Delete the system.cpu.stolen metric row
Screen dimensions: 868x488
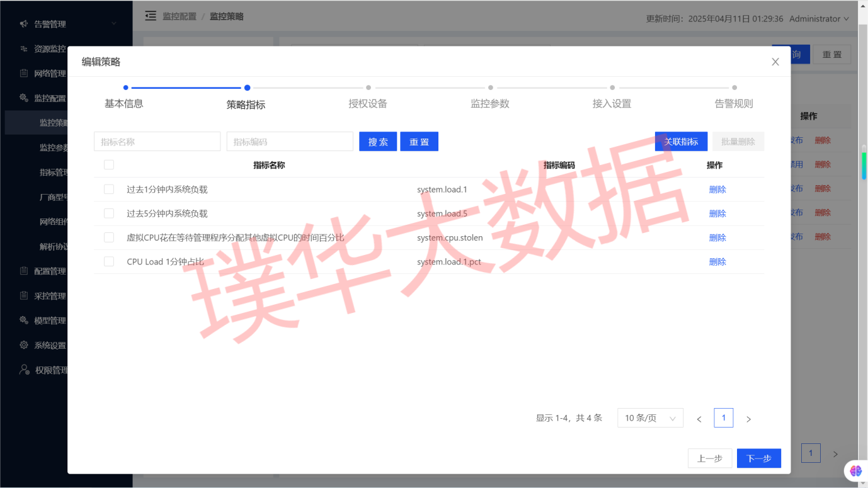717,238
